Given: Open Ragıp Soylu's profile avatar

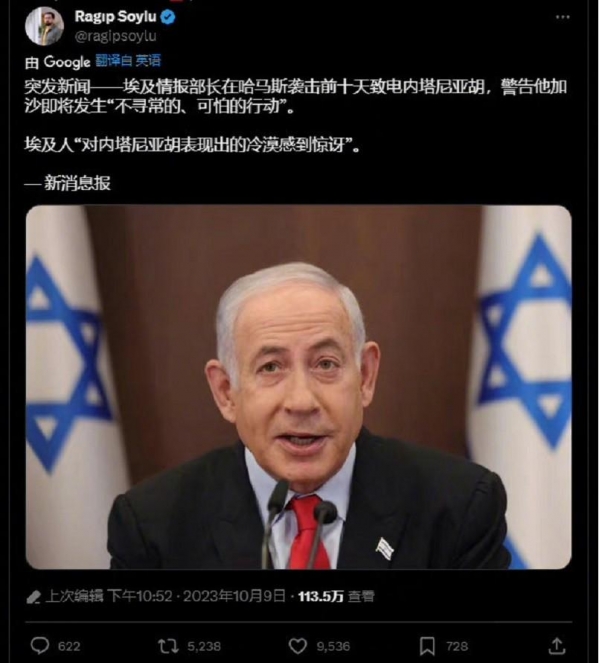Looking at the screenshot, I should (44, 26).
